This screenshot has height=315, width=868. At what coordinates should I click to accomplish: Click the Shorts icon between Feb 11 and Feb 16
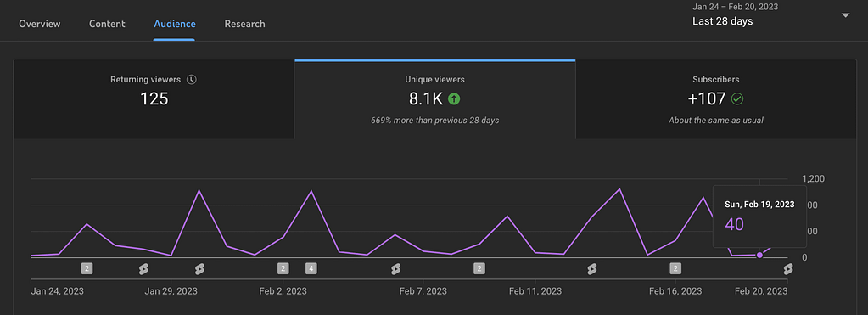point(591,269)
